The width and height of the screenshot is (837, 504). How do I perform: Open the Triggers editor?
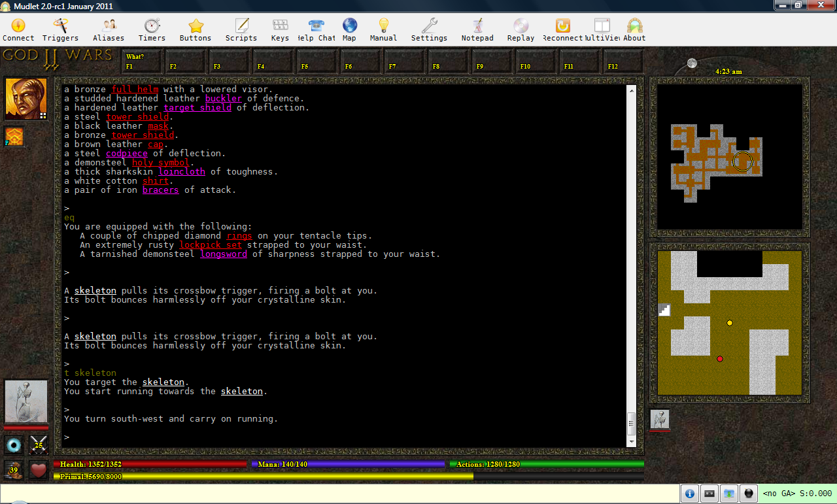tap(60, 29)
